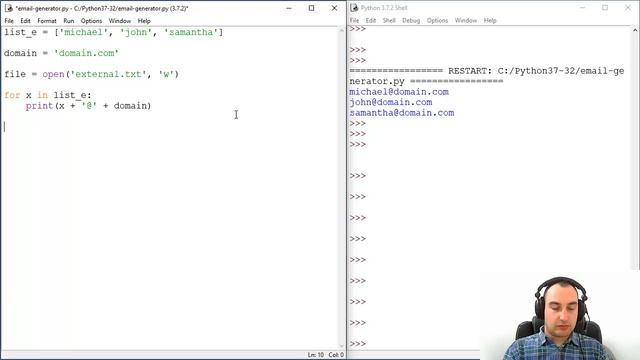This screenshot has height=360, width=640.
Task: Open the File menu in Python Shell window
Action: coord(354,20)
